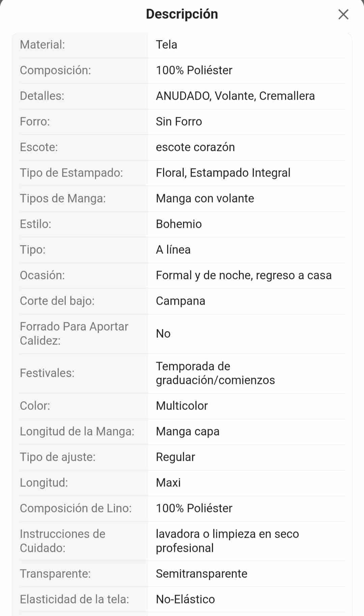
Task: Select the Manga capa sleeve length value
Action: tap(188, 431)
